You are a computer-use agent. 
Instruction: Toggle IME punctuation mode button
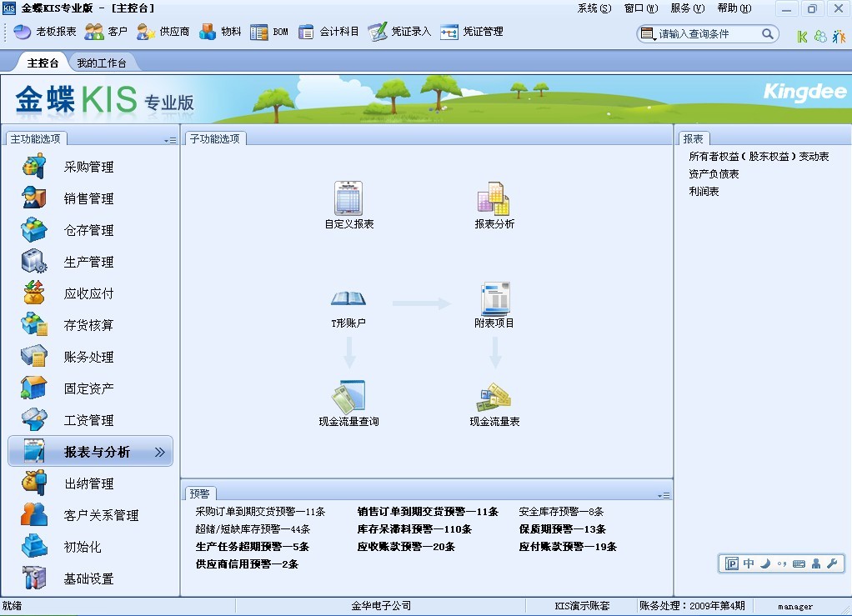click(782, 563)
